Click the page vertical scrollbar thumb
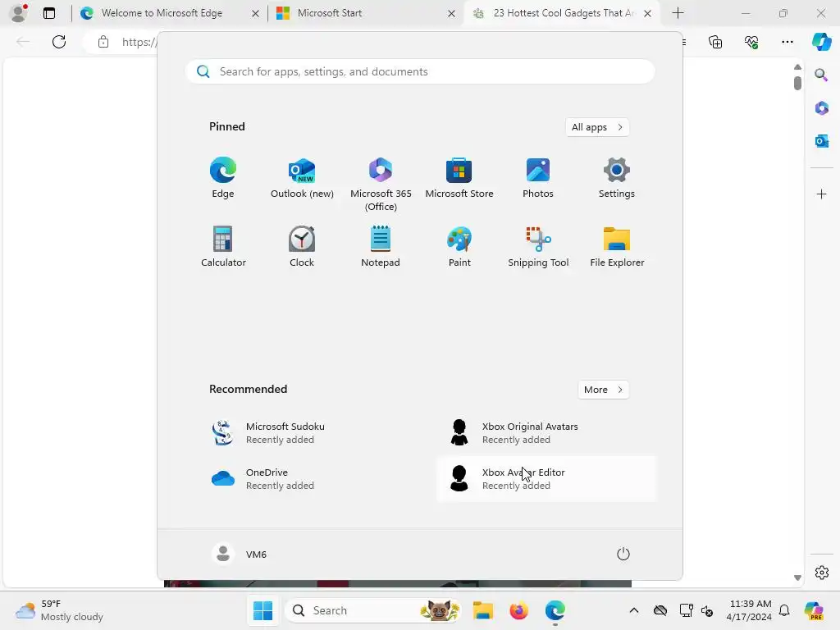 (x=797, y=83)
